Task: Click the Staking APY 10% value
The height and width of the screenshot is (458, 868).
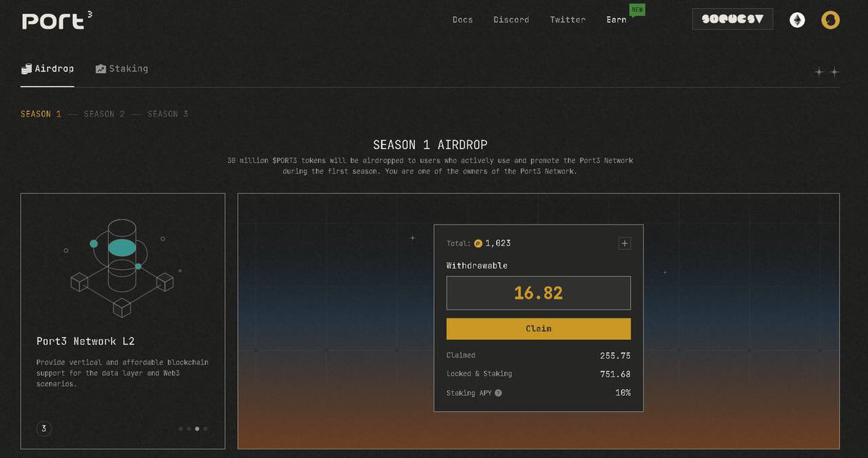Action: pos(623,393)
